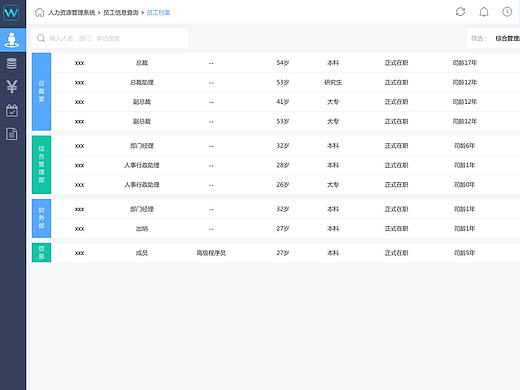
Task: Click 大专 in the 26岁 row
Action: pyautogui.click(x=333, y=185)
